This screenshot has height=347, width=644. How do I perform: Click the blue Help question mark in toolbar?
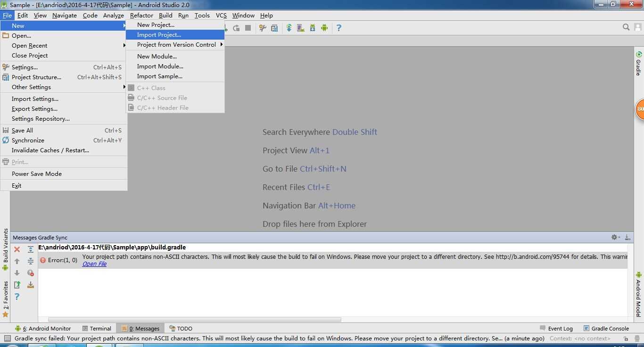click(x=339, y=28)
